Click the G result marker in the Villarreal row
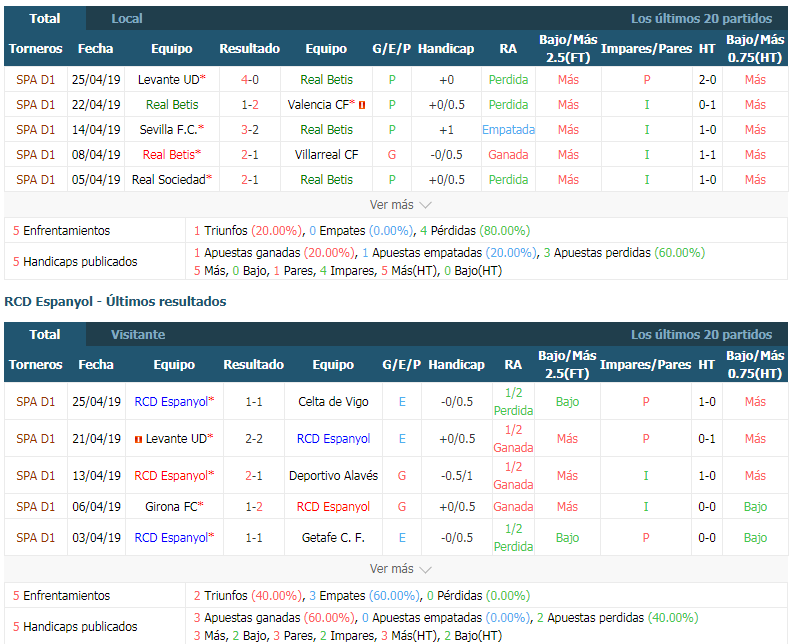Image resolution: width=790 pixels, height=644 pixels. 392,155
